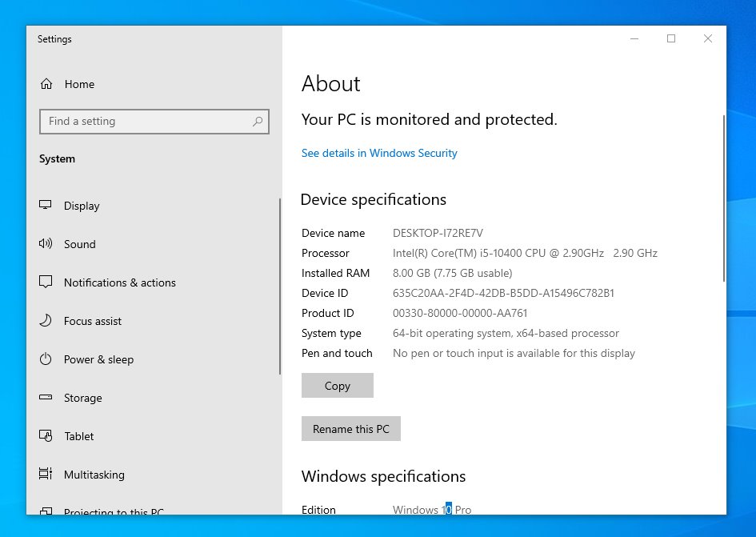756x537 pixels.
Task: Click the Tablet icon
Action: (x=46, y=435)
